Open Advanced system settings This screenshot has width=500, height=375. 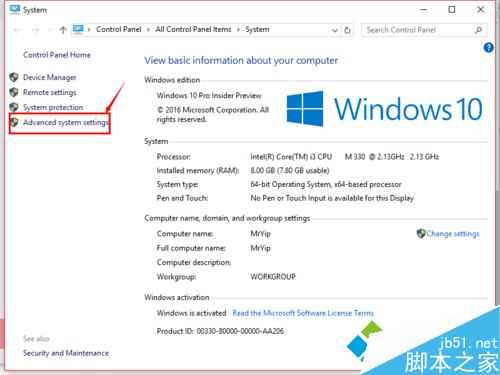pos(66,122)
